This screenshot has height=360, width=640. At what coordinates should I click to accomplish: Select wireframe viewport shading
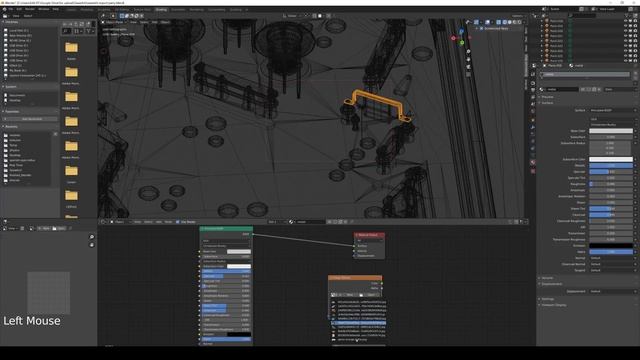(504, 22)
